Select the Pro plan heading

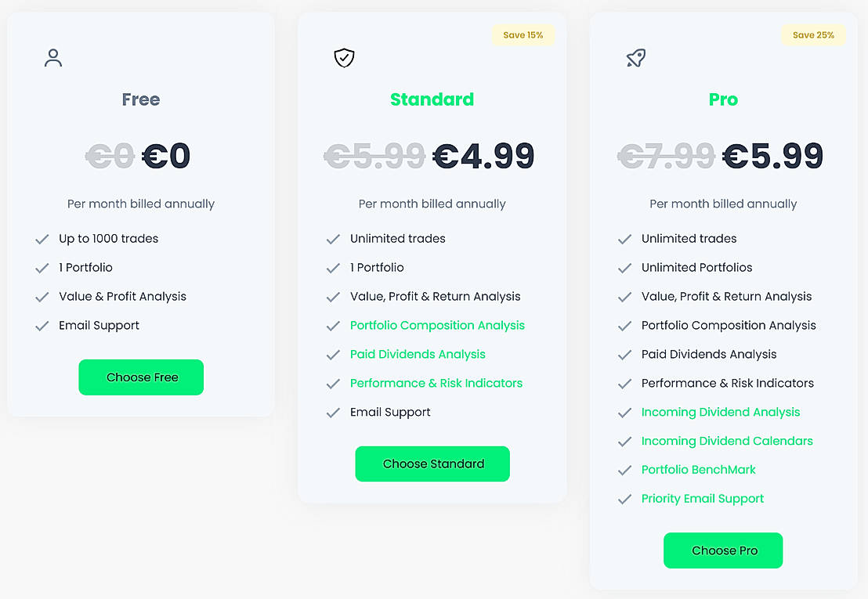pos(723,99)
